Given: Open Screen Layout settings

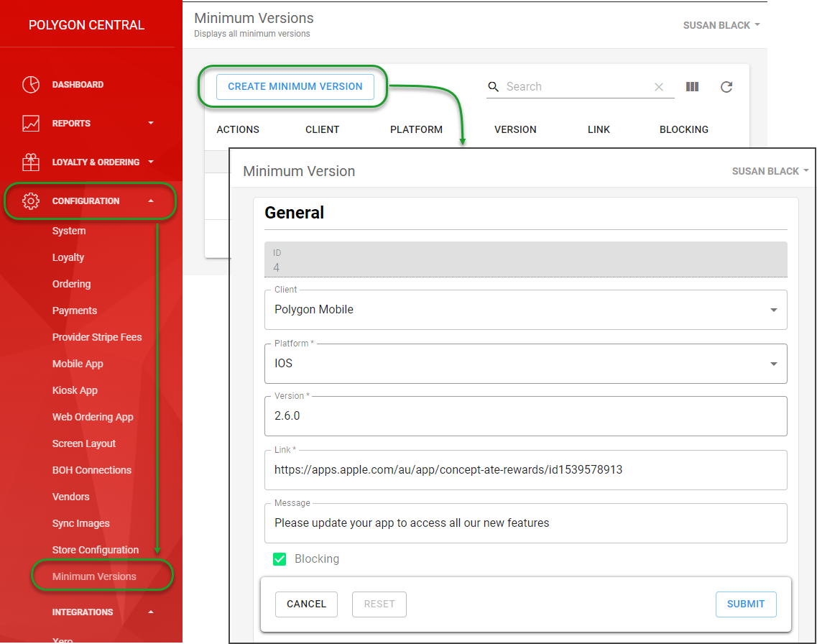Looking at the screenshot, I should pos(84,443).
